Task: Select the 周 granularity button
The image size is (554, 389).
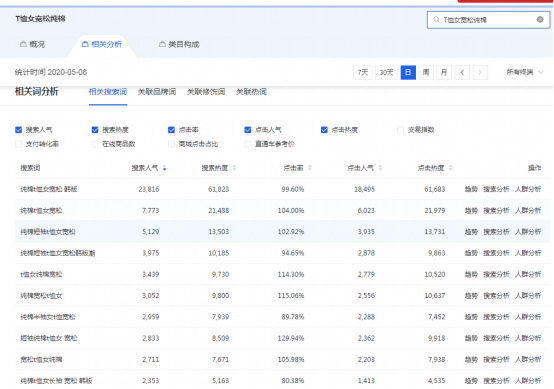Action: [x=426, y=72]
